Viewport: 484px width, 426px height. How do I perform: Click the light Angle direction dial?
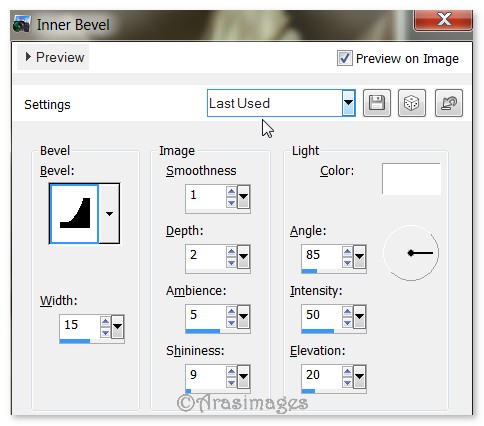(x=411, y=253)
